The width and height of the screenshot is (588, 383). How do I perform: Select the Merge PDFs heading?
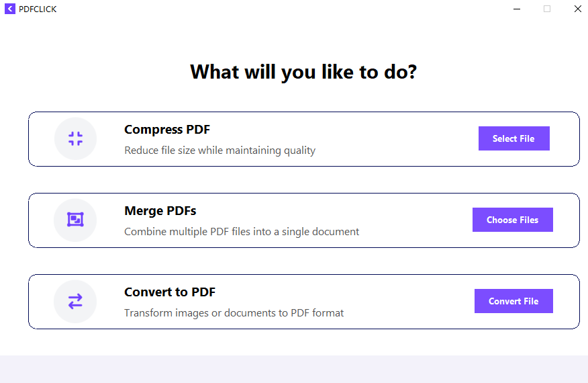pyautogui.click(x=160, y=211)
